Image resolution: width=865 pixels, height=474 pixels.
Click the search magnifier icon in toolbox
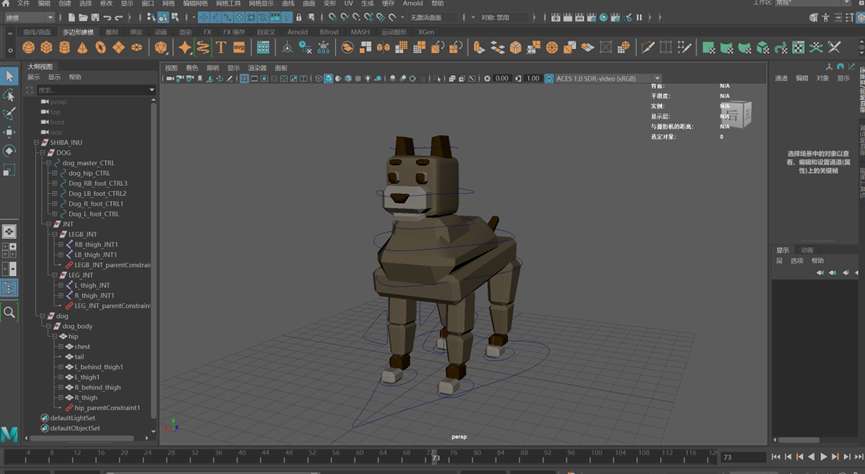coord(9,313)
